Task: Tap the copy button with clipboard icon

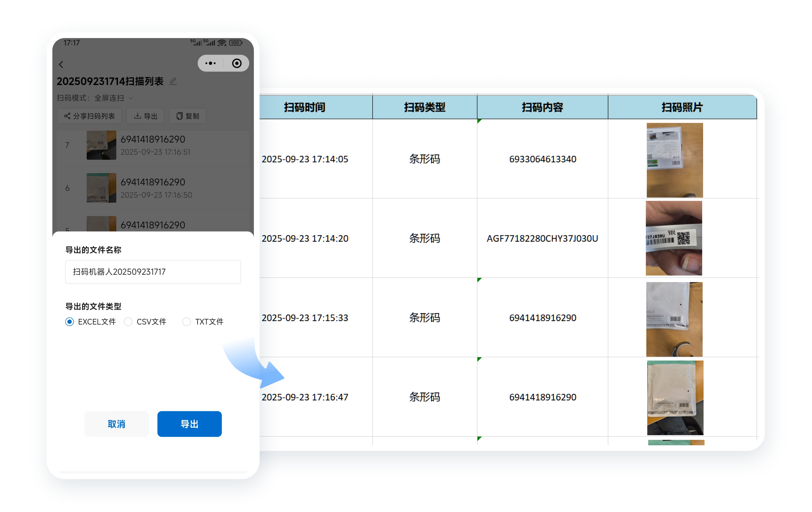Action: pyautogui.click(x=187, y=116)
